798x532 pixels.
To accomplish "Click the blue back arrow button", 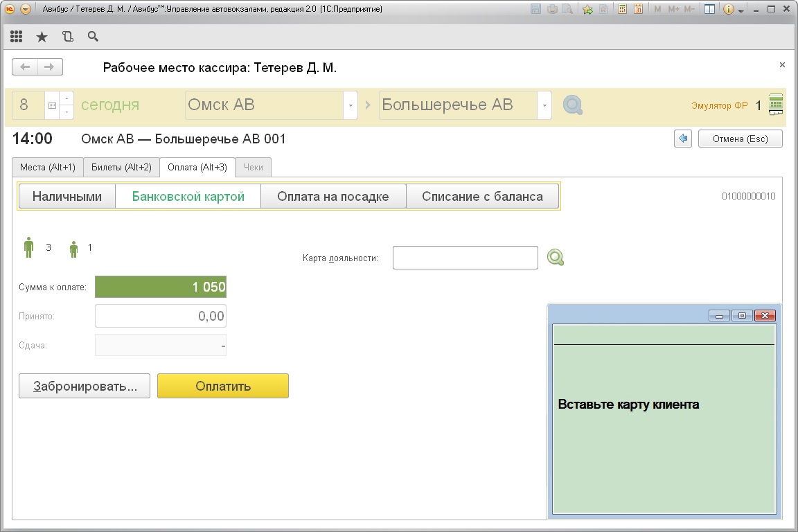I will (x=683, y=139).
